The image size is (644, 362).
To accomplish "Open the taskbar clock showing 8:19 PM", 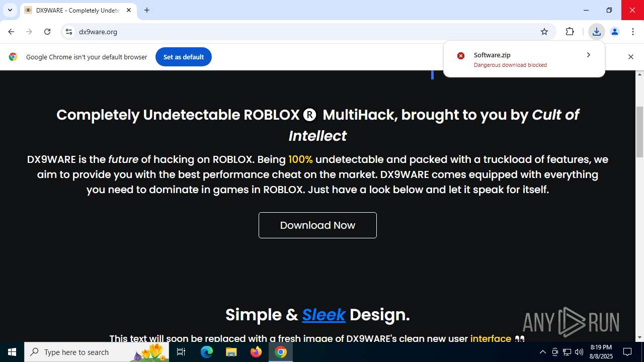I will (x=601, y=352).
